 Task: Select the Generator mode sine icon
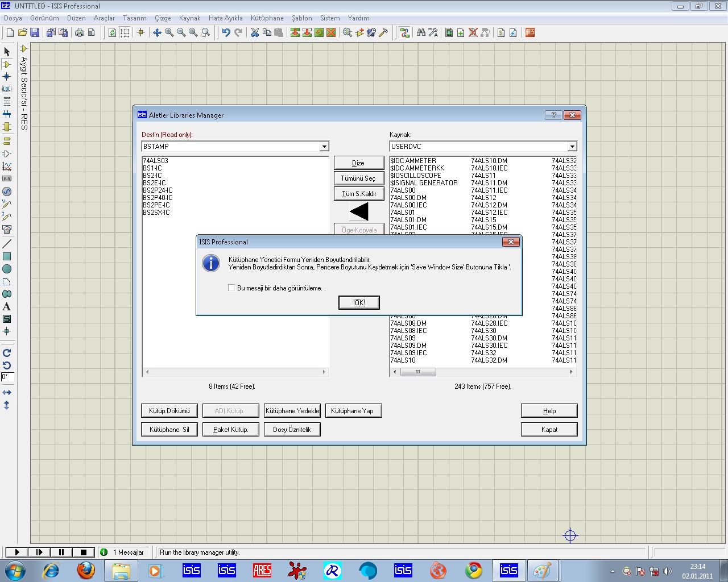pos(7,192)
